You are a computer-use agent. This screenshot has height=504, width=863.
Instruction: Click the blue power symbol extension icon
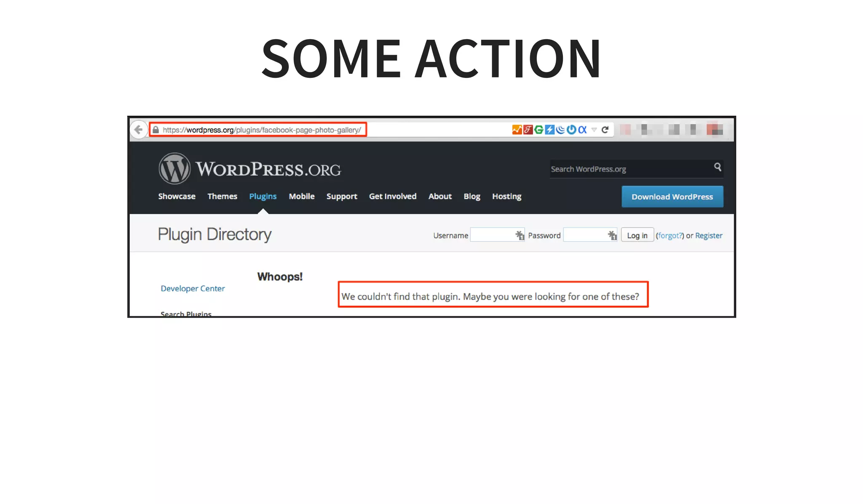[571, 130]
